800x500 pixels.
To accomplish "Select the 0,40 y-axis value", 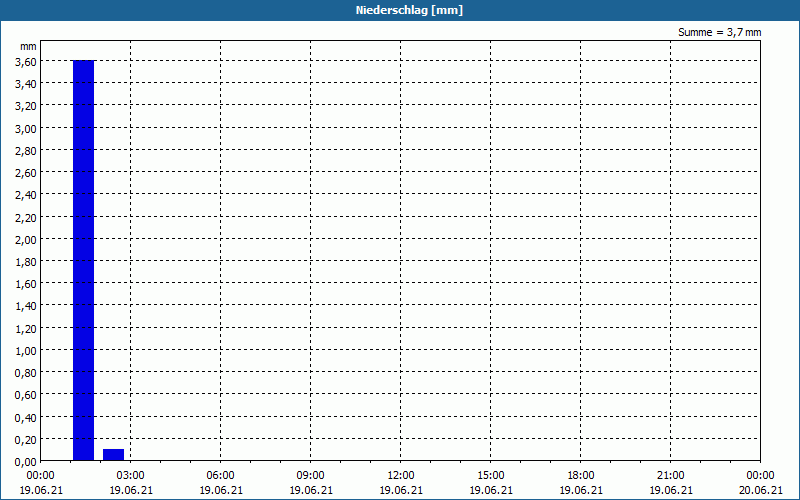I will (26, 417).
